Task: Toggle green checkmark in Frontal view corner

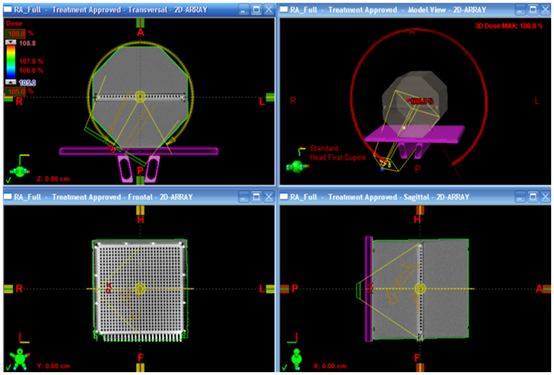Action: tap(8, 368)
